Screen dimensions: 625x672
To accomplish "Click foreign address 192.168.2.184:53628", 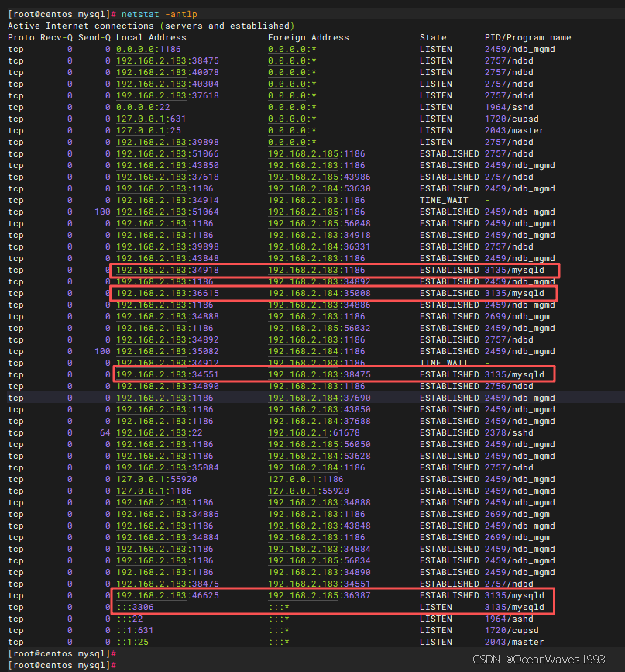I will tap(319, 456).
